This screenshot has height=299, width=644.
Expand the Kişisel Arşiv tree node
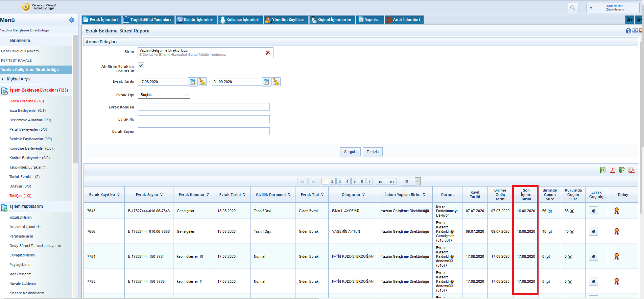point(3,79)
